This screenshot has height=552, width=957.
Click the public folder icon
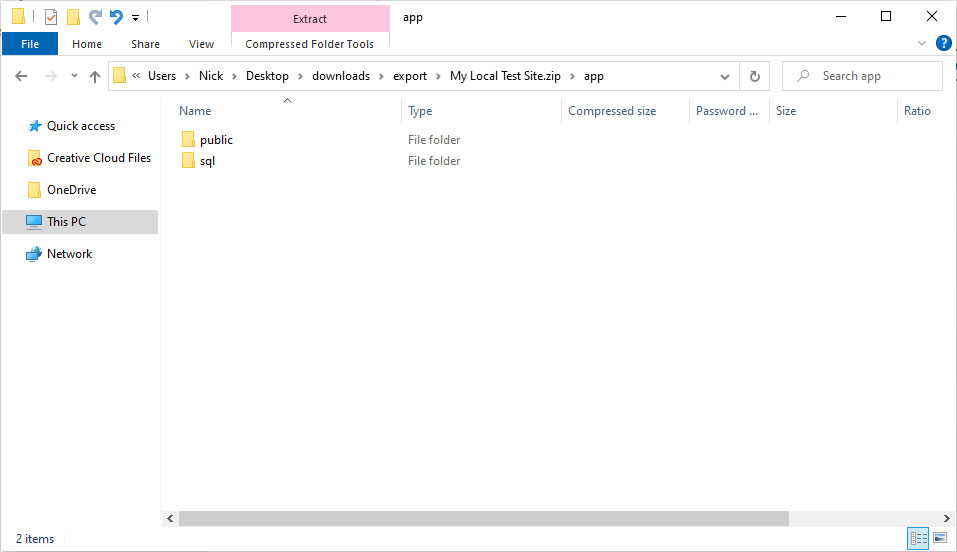click(x=188, y=139)
